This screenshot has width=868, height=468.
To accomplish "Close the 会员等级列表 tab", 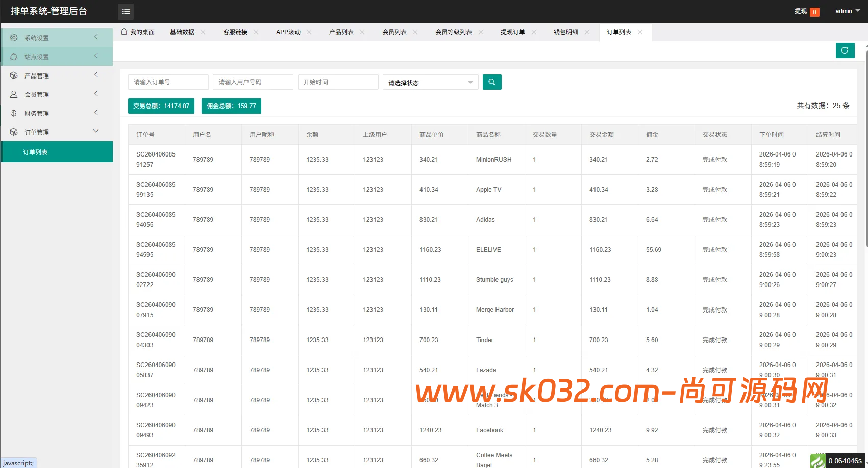I will point(481,32).
